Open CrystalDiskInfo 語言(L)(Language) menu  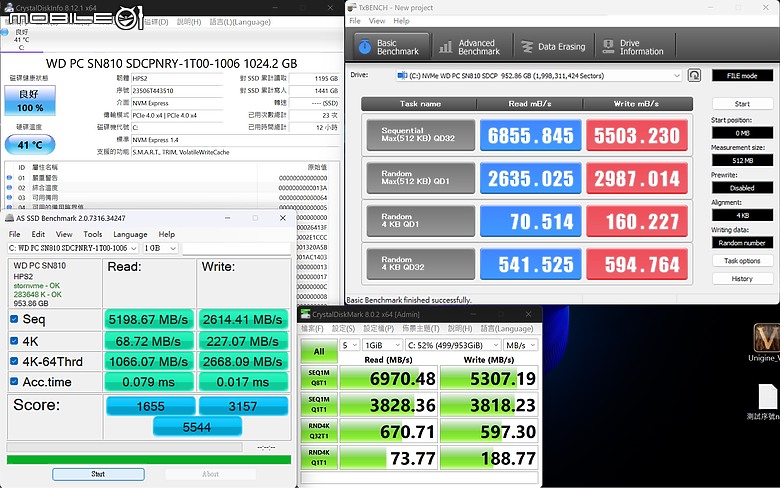(x=240, y=22)
